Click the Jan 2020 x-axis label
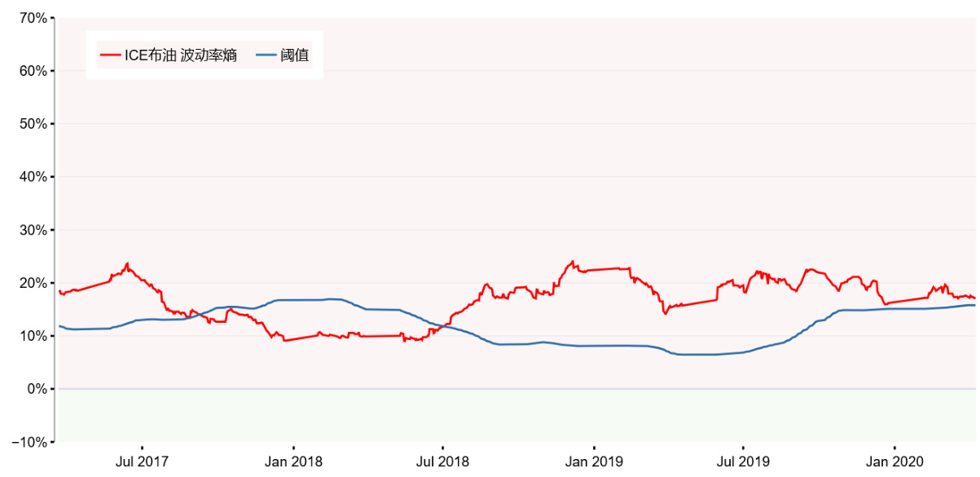The height and width of the screenshot is (477, 980). click(x=894, y=462)
